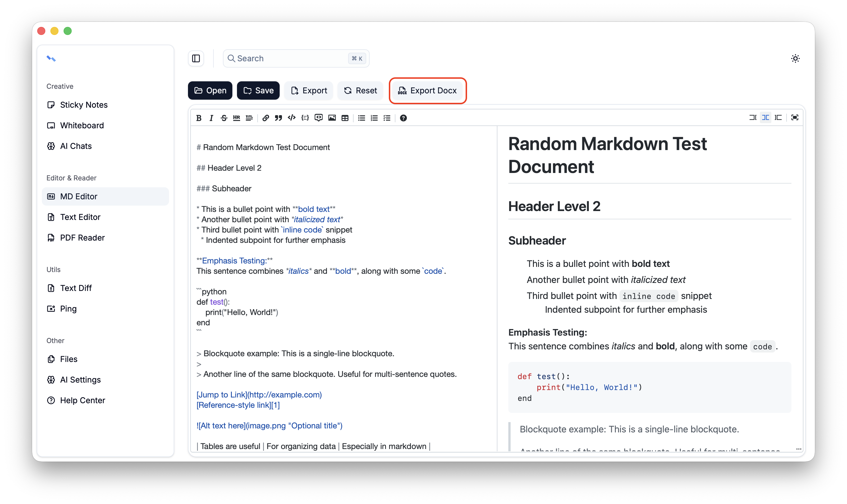Insert a blockquote using the quote icon
The height and width of the screenshot is (504, 847).
[x=278, y=118]
